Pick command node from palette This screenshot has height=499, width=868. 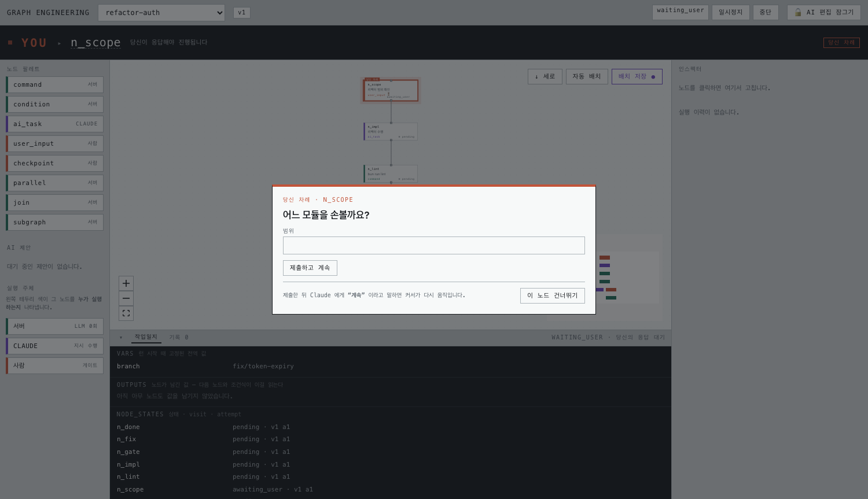click(x=55, y=84)
